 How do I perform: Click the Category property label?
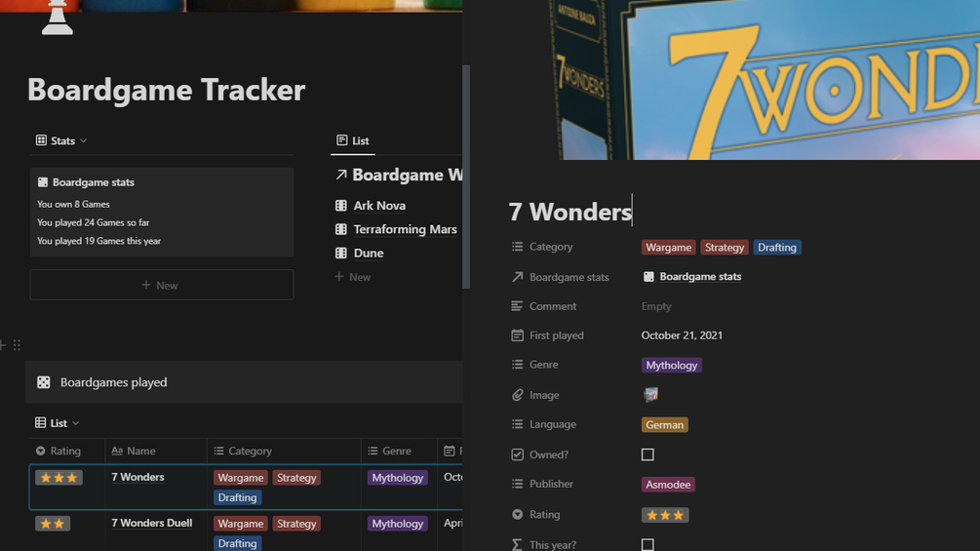pos(542,247)
